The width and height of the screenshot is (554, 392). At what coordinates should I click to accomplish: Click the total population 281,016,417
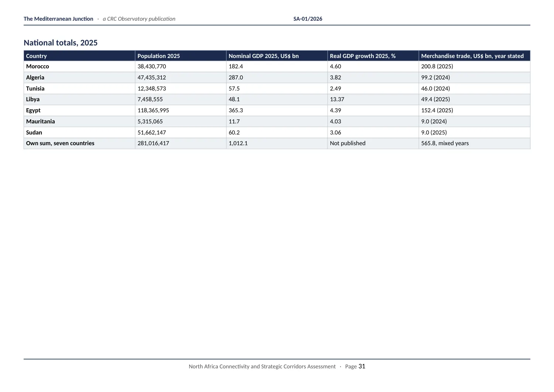[153, 143]
